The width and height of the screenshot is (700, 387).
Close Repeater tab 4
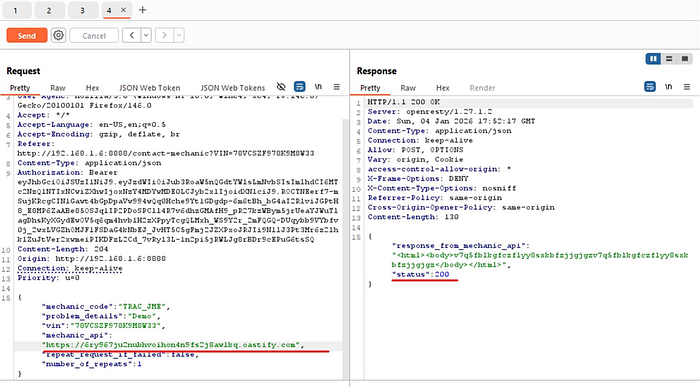point(124,10)
